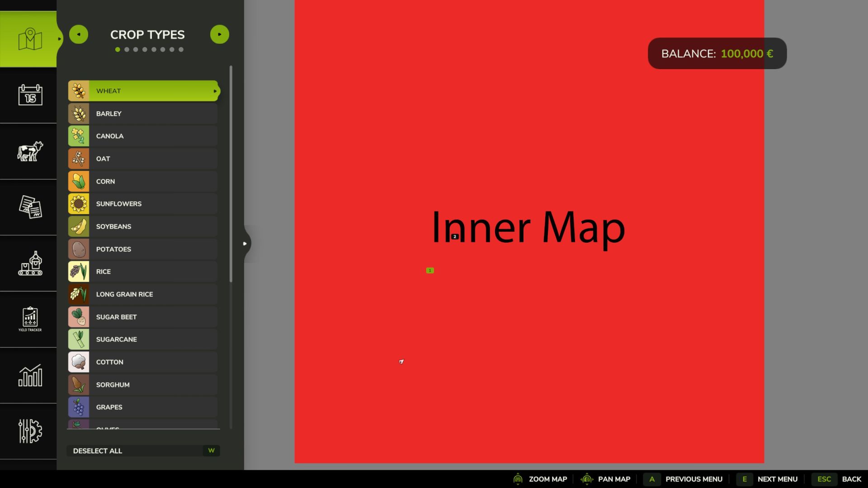Click NEXT MENU at bottom bar

(x=777, y=479)
